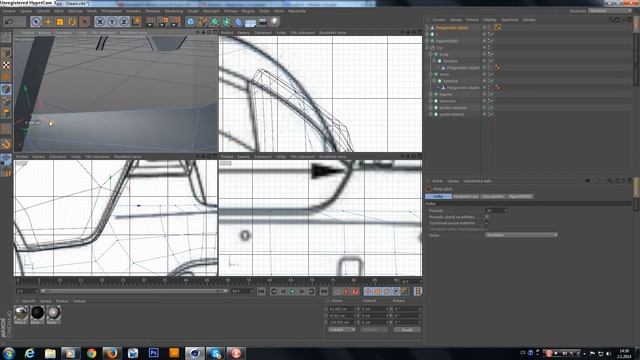This screenshot has height=360, width=640.
Task: Click the Make Editable icon atop left sidebar
Action: (6, 38)
